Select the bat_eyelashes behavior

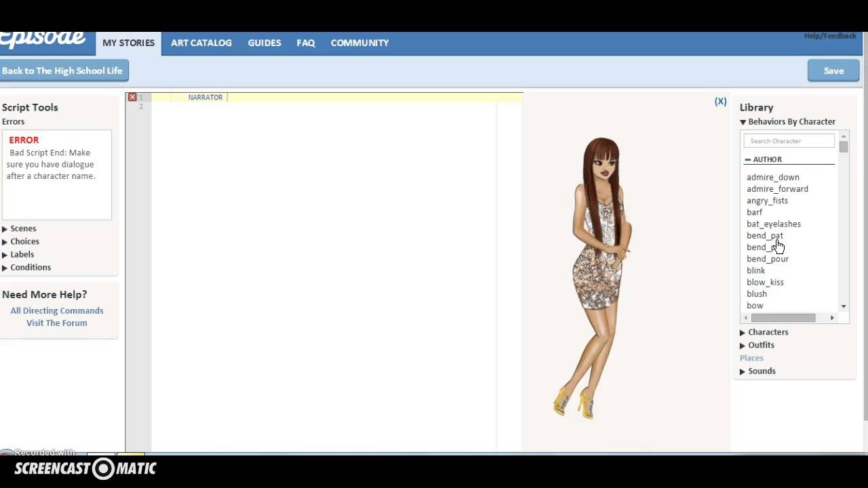(774, 224)
